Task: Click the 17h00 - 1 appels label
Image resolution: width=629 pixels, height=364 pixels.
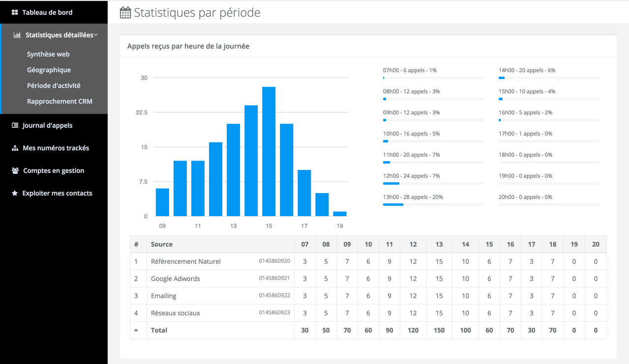Action: click(x=525, y=134)
